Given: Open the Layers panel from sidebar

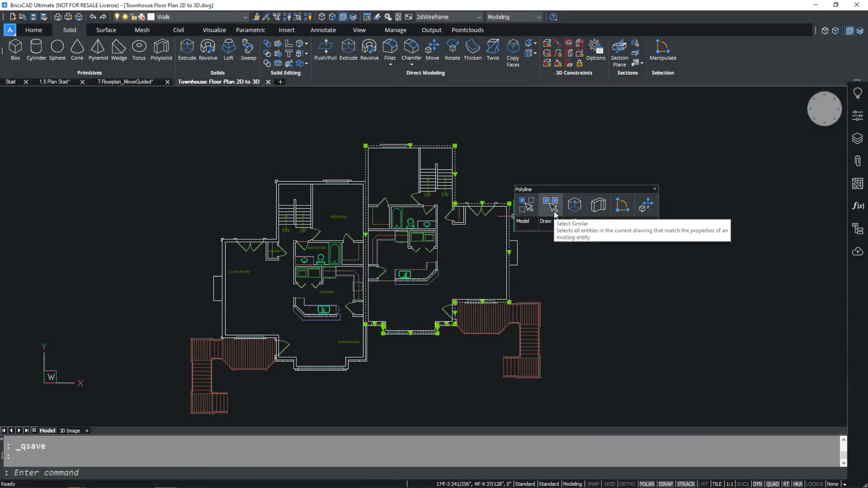Looking at the screenshot, I should point(857,138).
